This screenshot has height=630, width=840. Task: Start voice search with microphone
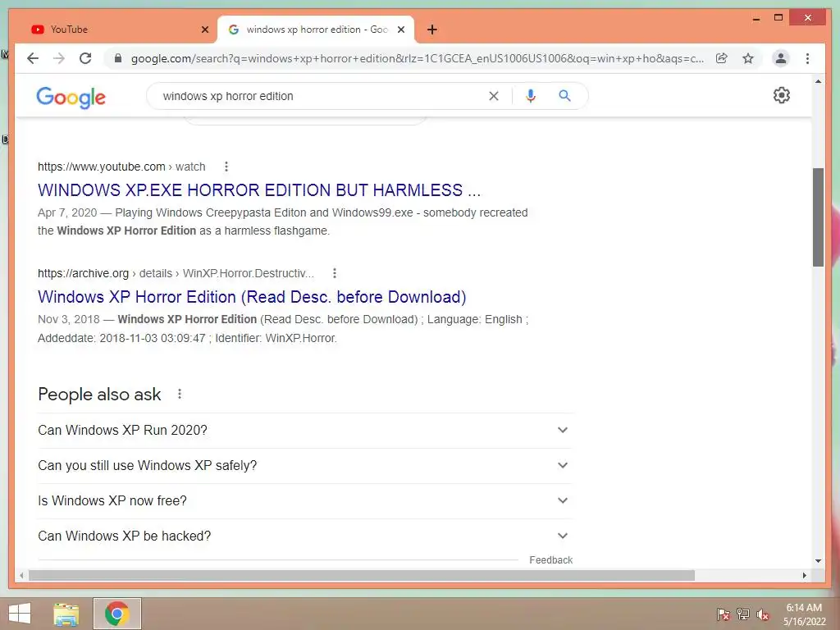tap(531, 96)
